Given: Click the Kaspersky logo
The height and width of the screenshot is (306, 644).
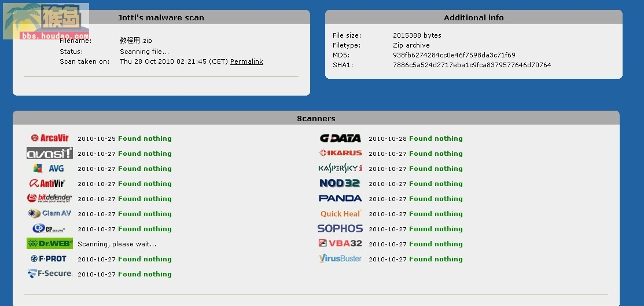Looking at the screenshot, I should (340, 168).
